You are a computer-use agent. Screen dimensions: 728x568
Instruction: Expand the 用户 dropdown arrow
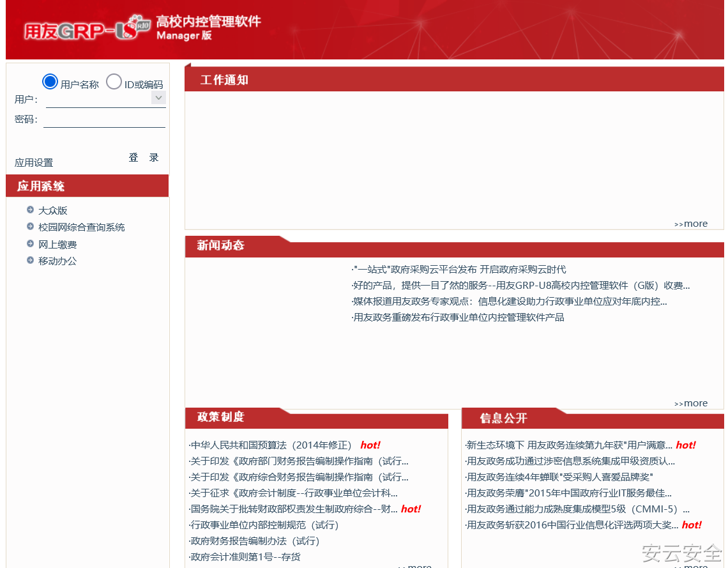click(158, 98)
